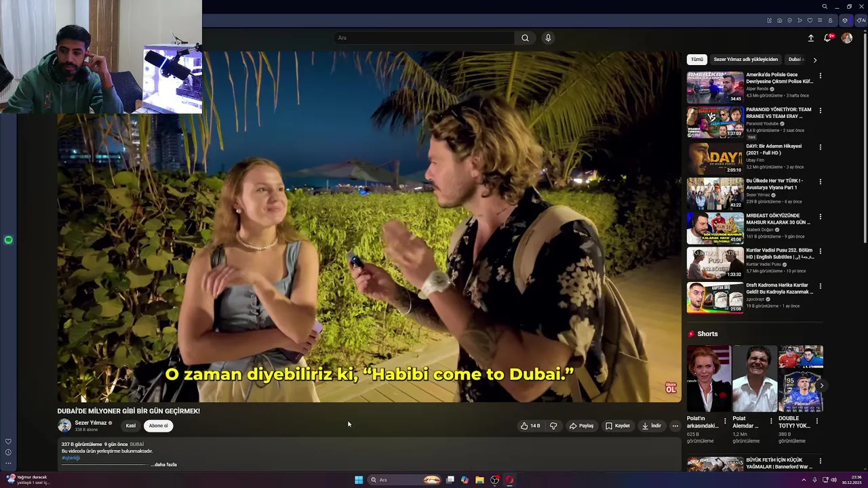Open sidebar heart bookmarks icon
868x488 pixels.
8,441
